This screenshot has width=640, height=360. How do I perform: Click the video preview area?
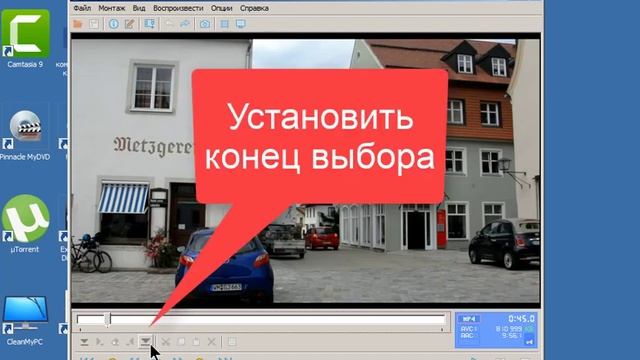click(x=305, y=171)
